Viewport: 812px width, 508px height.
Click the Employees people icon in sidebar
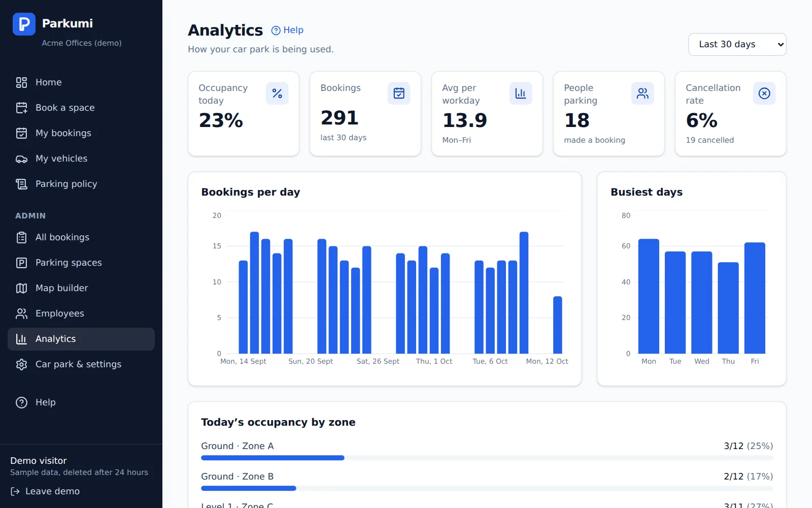point(21,313)
